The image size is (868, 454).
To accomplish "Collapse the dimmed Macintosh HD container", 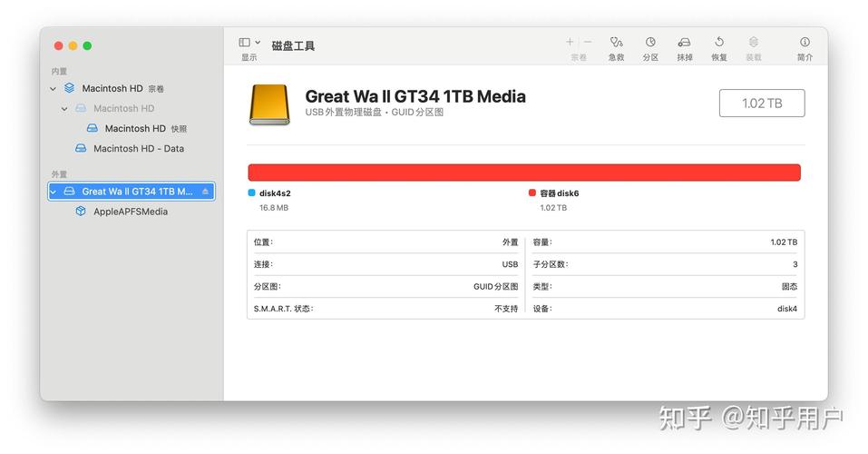I will tap(64, 109).
